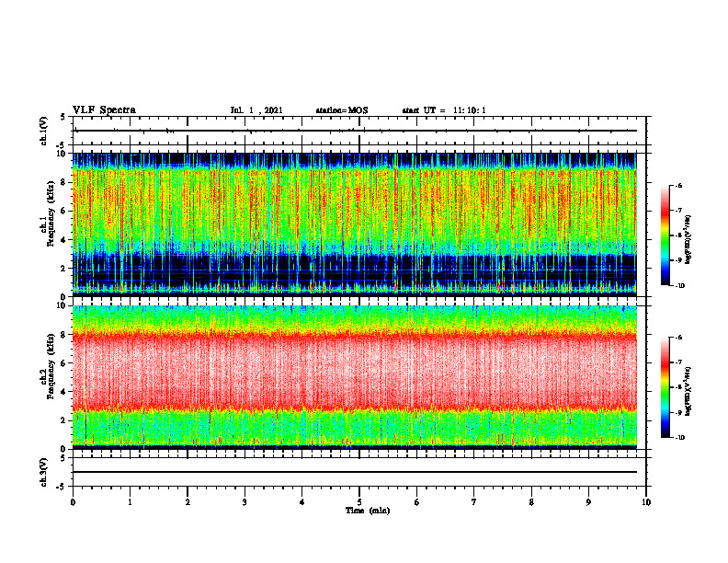The image size is (728, 563).
Task: Click the "ch.1(V)" waveform axis label
Action: coord(44,131)
